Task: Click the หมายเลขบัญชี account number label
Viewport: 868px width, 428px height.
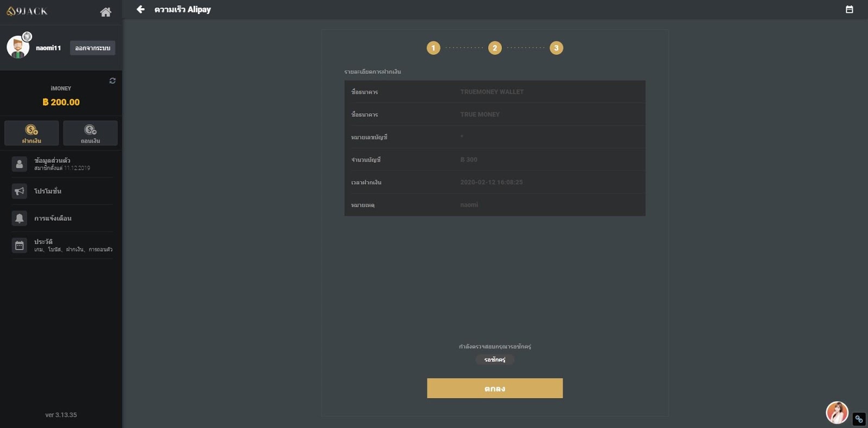Action: [x=369, y=137]
